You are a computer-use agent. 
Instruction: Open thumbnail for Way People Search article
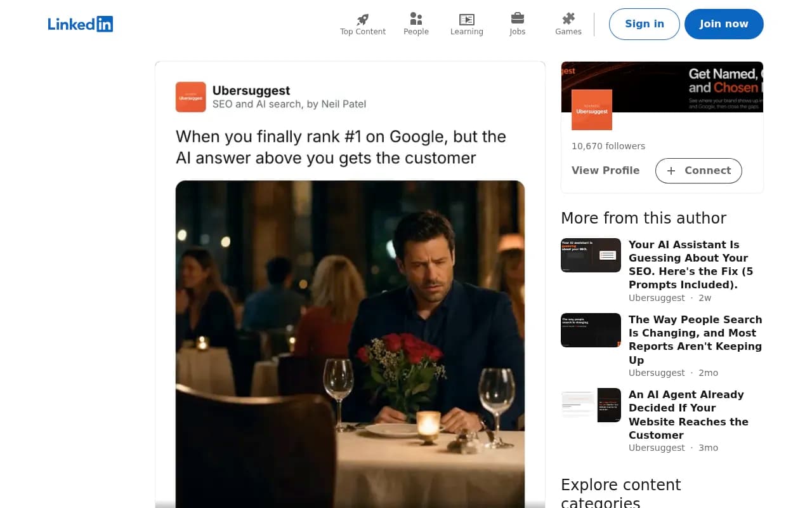tap(591, 330)
